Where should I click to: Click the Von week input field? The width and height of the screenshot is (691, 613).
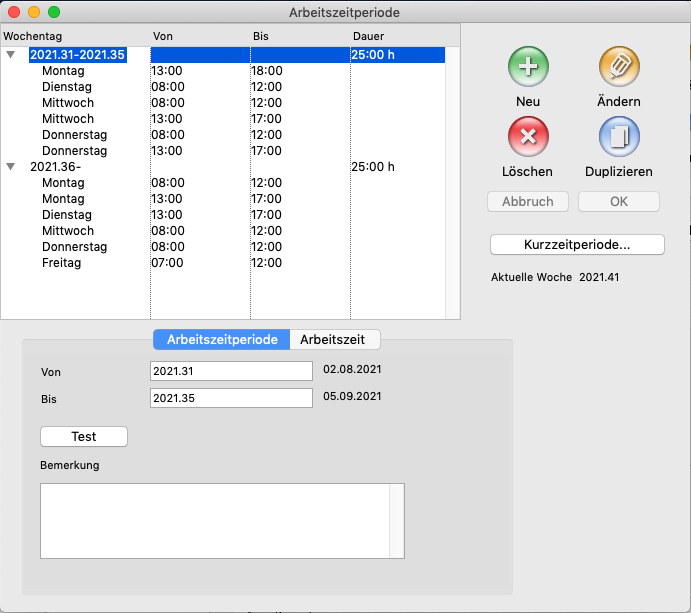click(x=231, y=371)
